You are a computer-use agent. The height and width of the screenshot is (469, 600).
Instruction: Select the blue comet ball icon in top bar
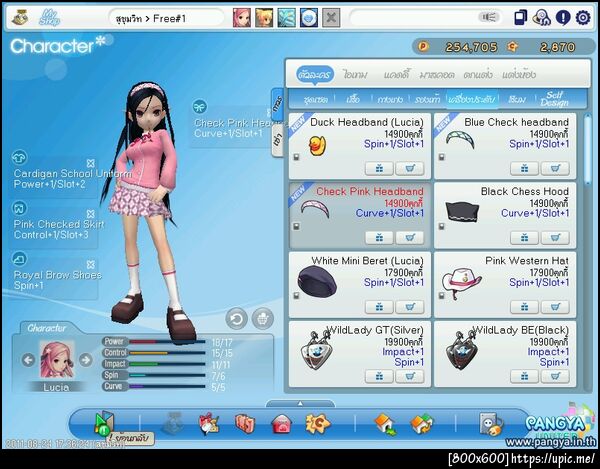tap(309, 18)
